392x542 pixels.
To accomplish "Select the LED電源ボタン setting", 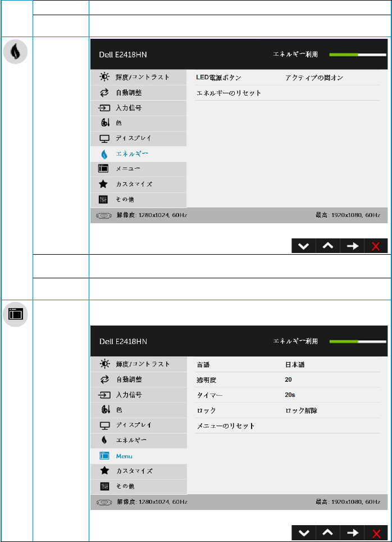I will (x=218, y=78).
